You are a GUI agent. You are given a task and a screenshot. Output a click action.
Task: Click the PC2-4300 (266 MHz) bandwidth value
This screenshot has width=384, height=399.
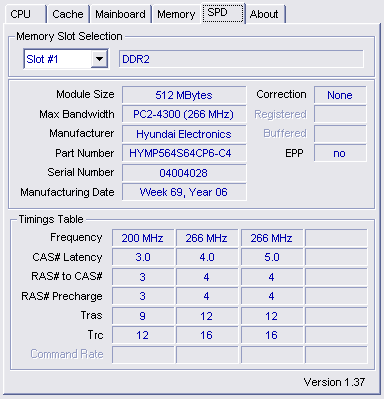(184, 114)
